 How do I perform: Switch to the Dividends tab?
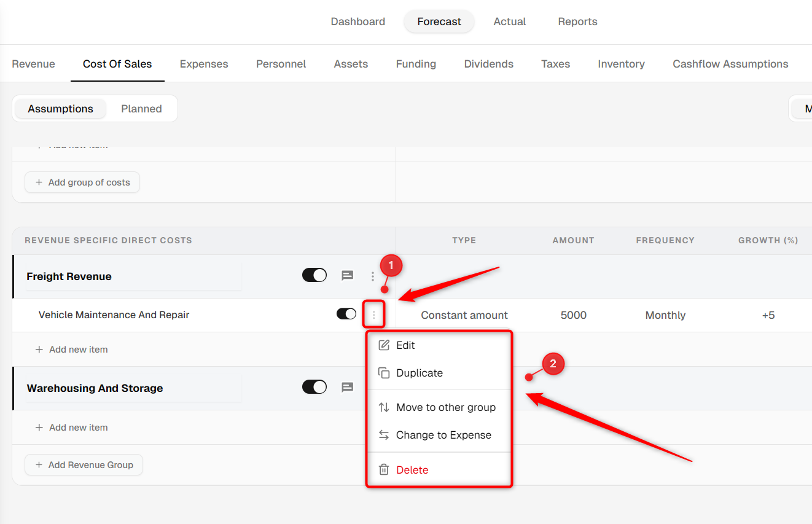coord(489,64)
